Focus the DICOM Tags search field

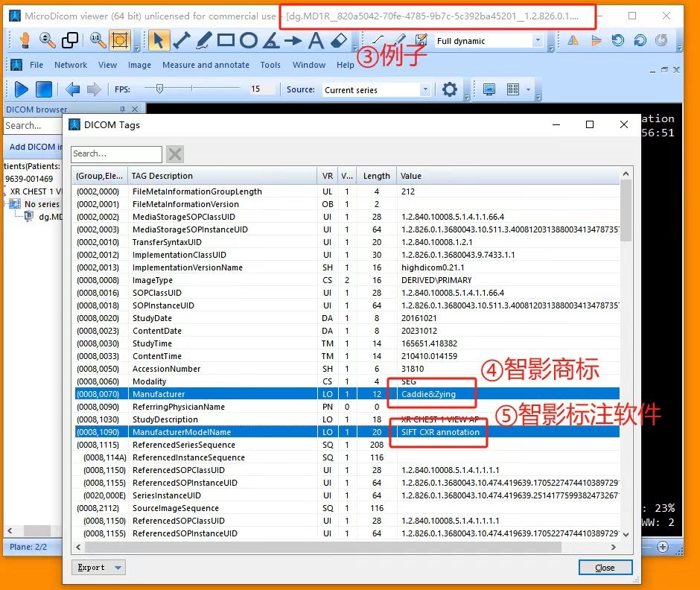click(116, 153)
